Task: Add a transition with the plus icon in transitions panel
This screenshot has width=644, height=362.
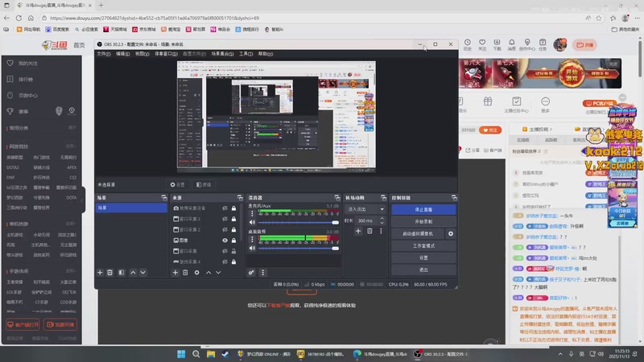Action: [358, 232]
